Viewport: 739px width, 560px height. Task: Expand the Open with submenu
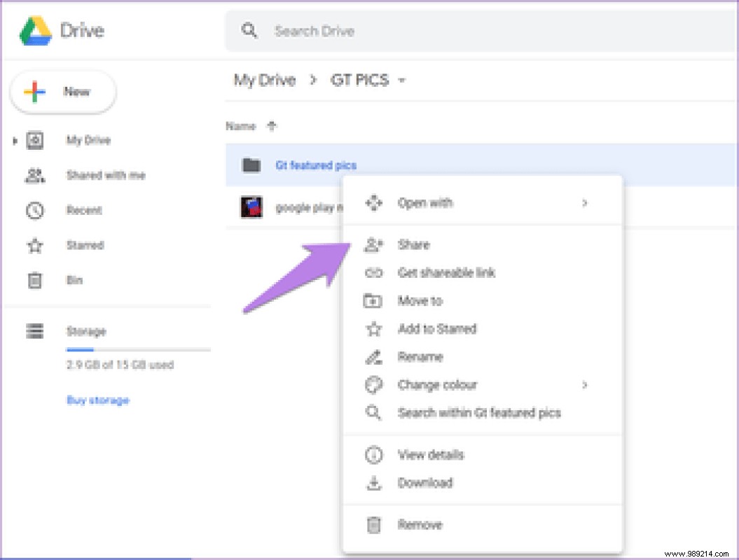pos(586,202)
